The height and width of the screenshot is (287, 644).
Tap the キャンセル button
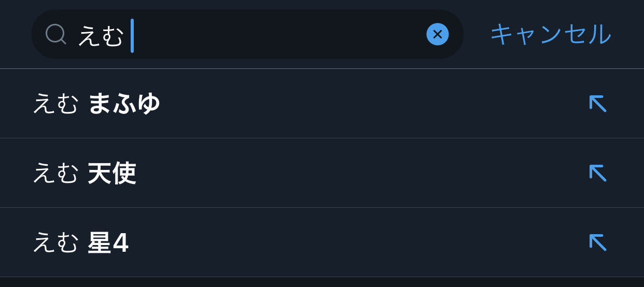[x=550, y=35]
